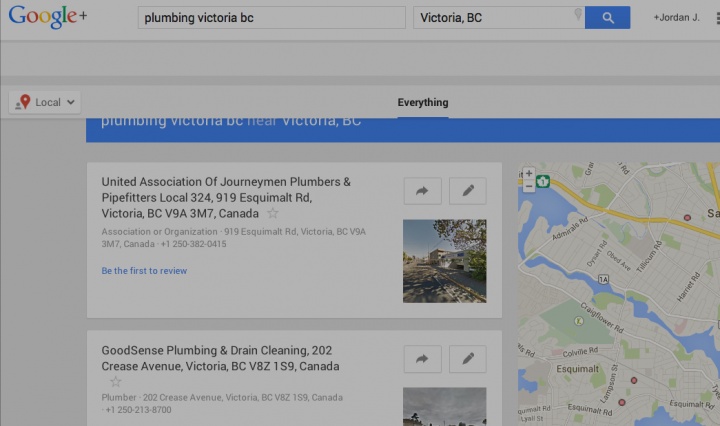Open the Local dropdown menu
The image size is (720, 426).
point(45,102)
